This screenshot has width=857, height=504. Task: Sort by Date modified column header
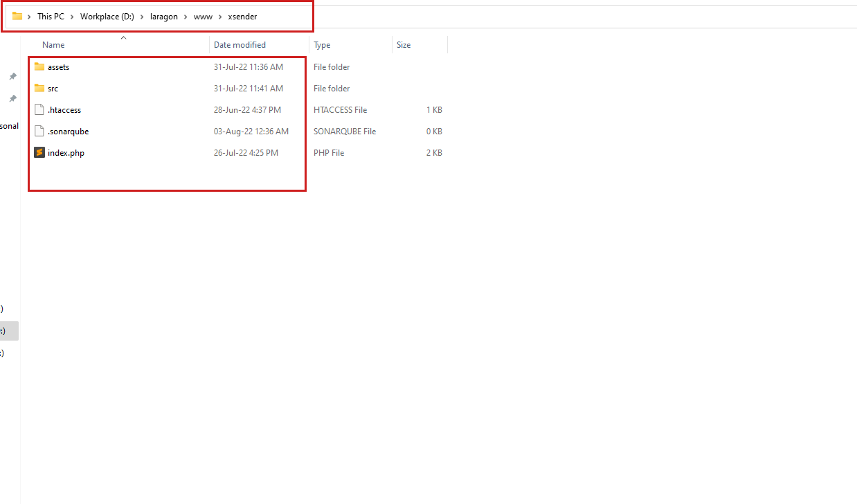240,45
